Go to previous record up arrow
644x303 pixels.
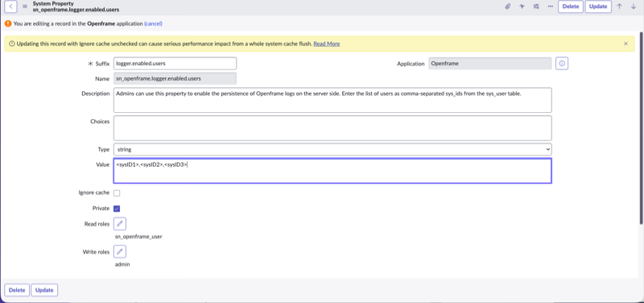(619, 6)
